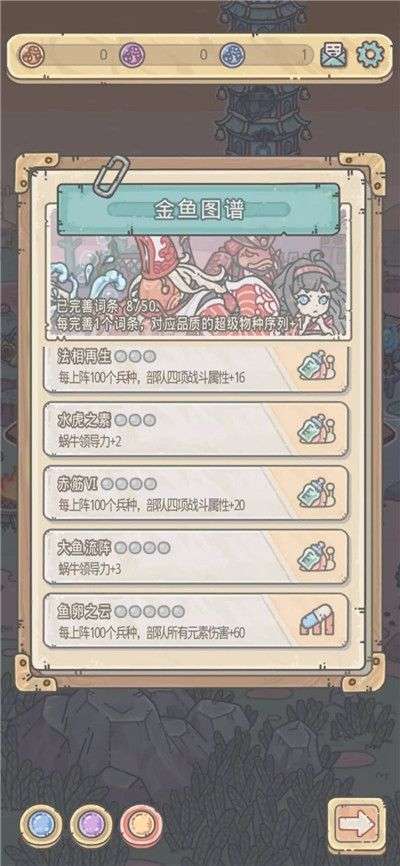Click the potion icon on 法相再生 row

pos(317,369)
